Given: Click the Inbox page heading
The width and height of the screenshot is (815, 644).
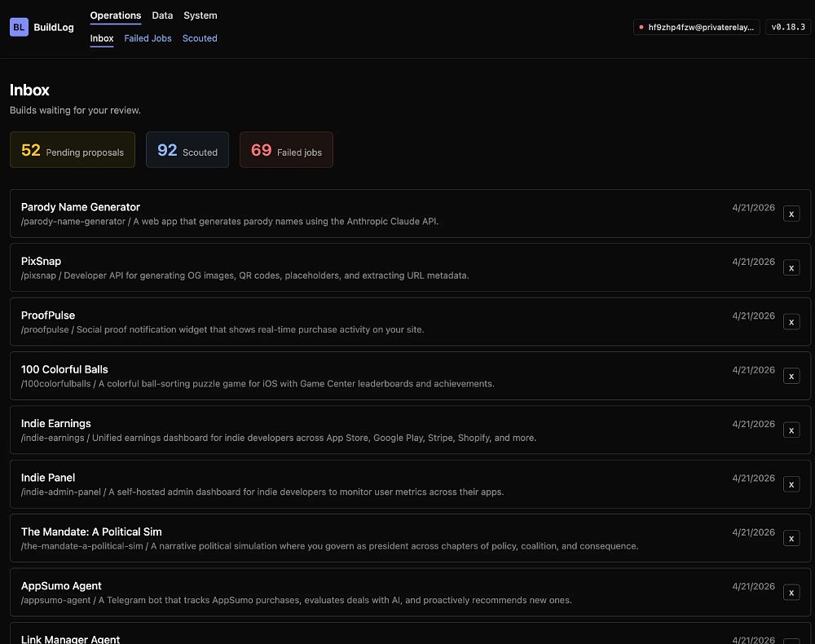Looking at the screenshot, I should tap(29, 90).
